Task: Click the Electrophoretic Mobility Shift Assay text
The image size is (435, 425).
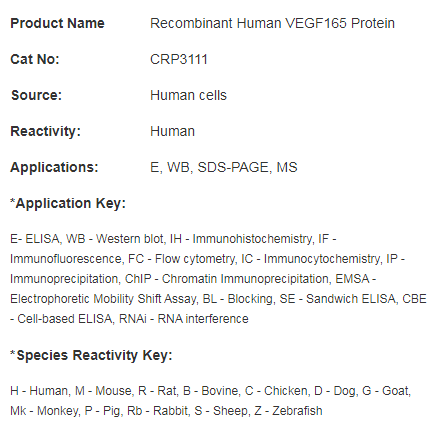Action: point(103,299)
